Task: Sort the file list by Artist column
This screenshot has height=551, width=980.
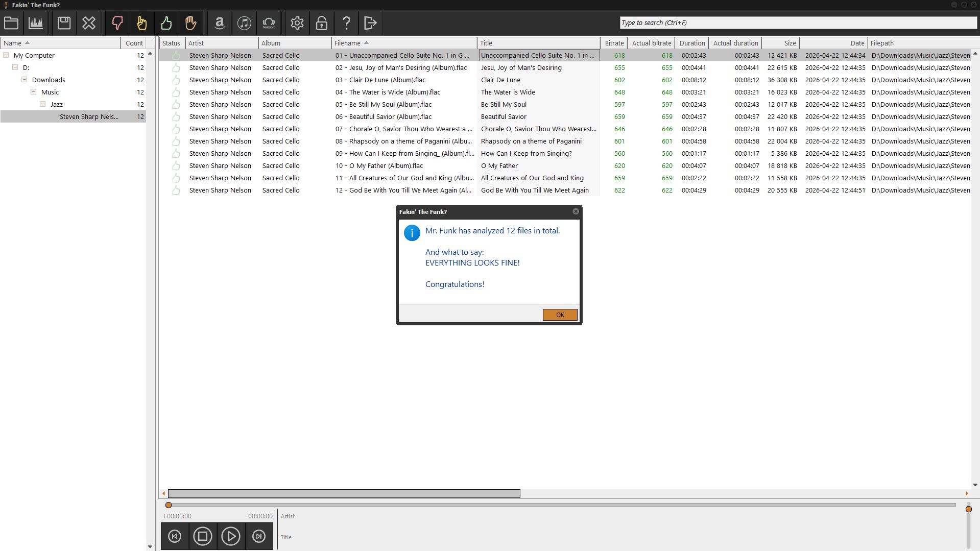Action: click(222, 43)
